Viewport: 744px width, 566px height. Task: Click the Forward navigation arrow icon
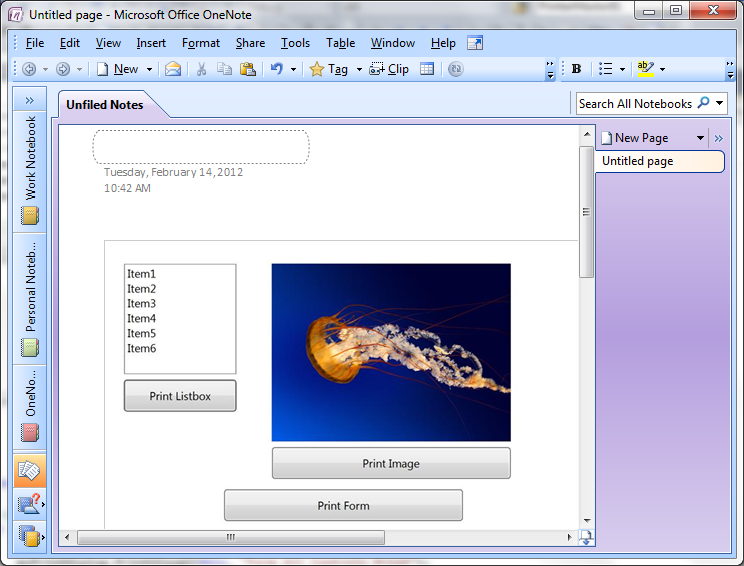(x=63, y=69)
